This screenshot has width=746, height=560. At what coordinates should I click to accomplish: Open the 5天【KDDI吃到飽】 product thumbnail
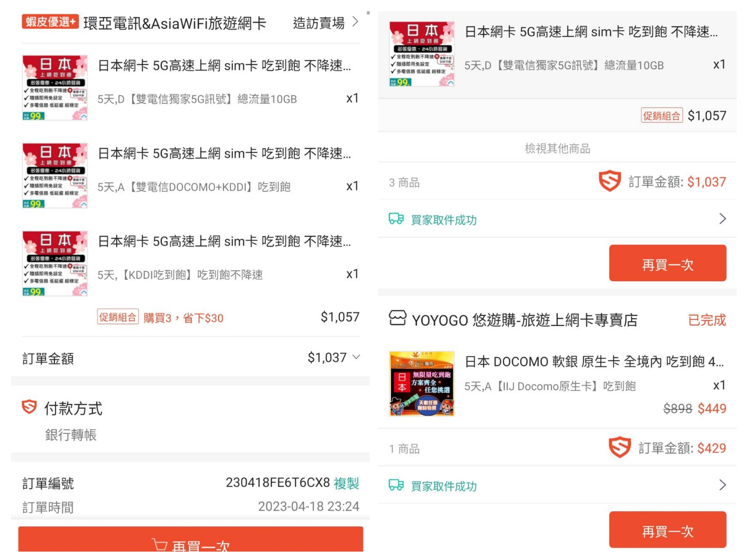(x=55, y=263)
